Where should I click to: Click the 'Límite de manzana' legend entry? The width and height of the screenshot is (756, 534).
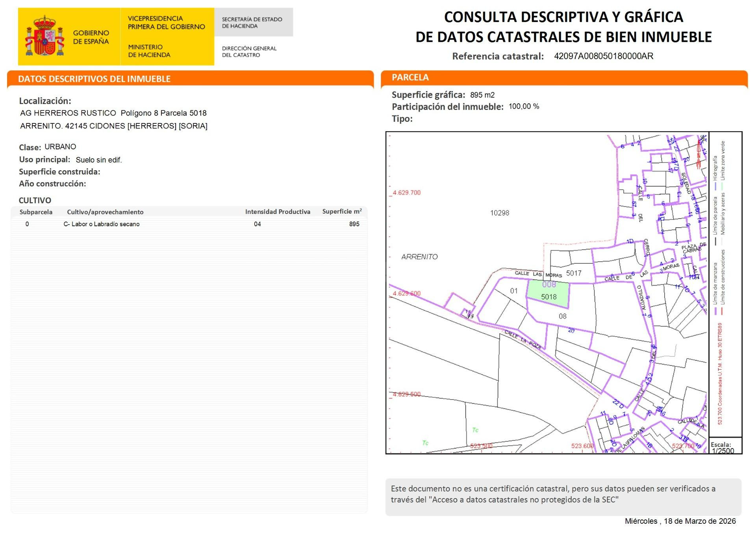click(715, 289)
